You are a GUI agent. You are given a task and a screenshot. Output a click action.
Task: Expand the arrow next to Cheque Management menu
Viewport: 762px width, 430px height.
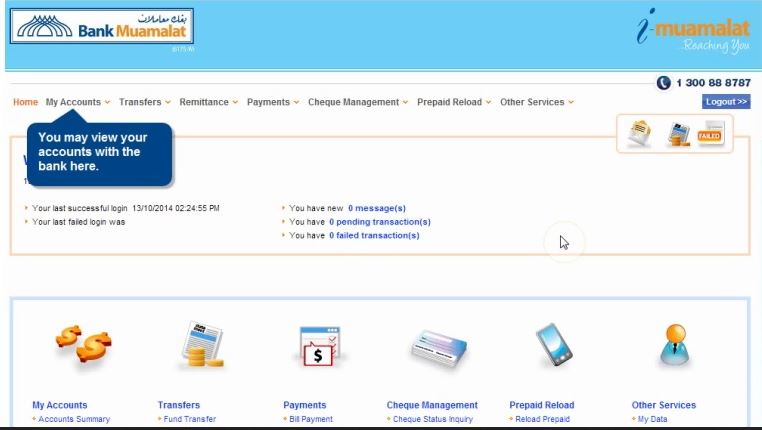tap(405, 103)
